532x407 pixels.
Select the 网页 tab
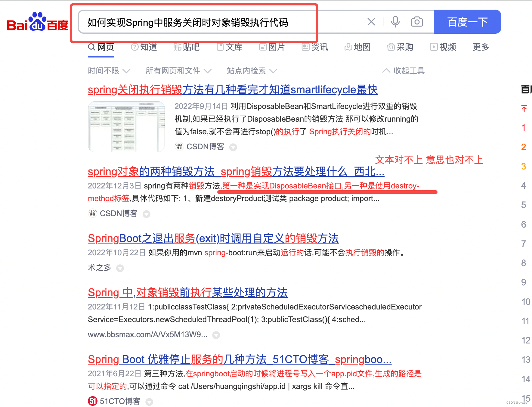101,47
